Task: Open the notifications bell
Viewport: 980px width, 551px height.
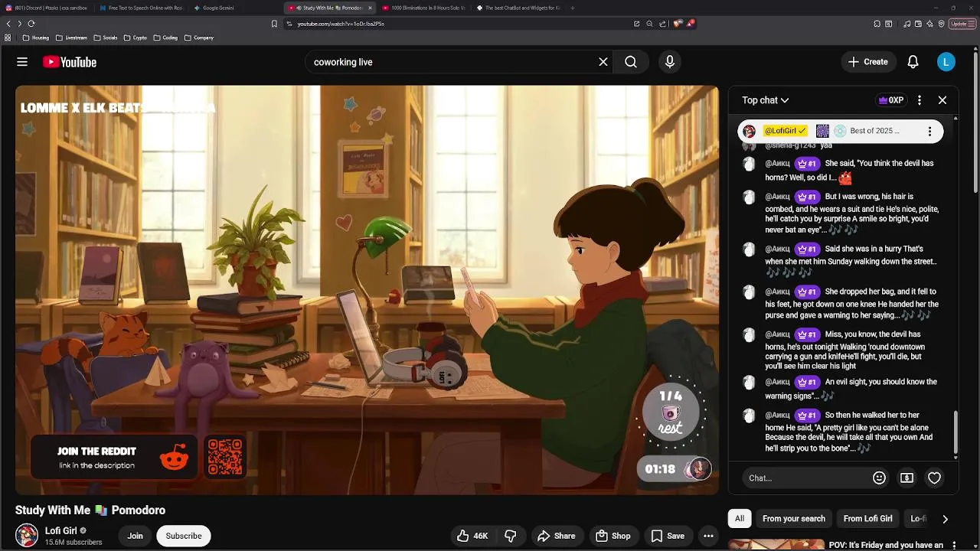Action: pos(913,62)
